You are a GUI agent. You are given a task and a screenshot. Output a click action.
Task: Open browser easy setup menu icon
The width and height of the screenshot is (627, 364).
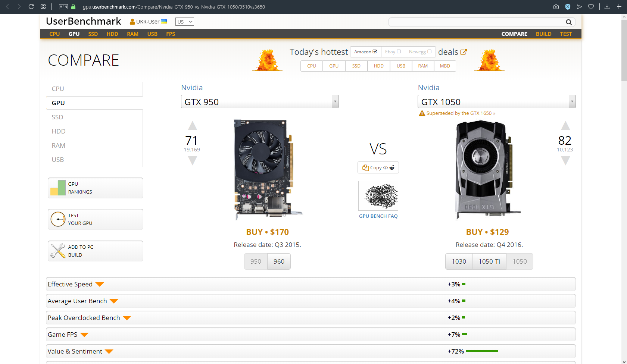click(619, 7)
